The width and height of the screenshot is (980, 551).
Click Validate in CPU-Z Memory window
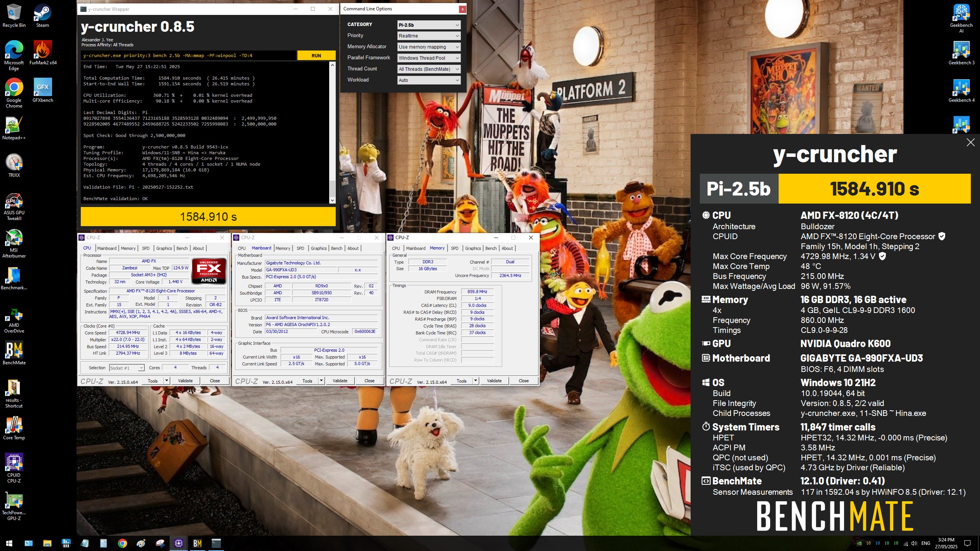point(494,381)
